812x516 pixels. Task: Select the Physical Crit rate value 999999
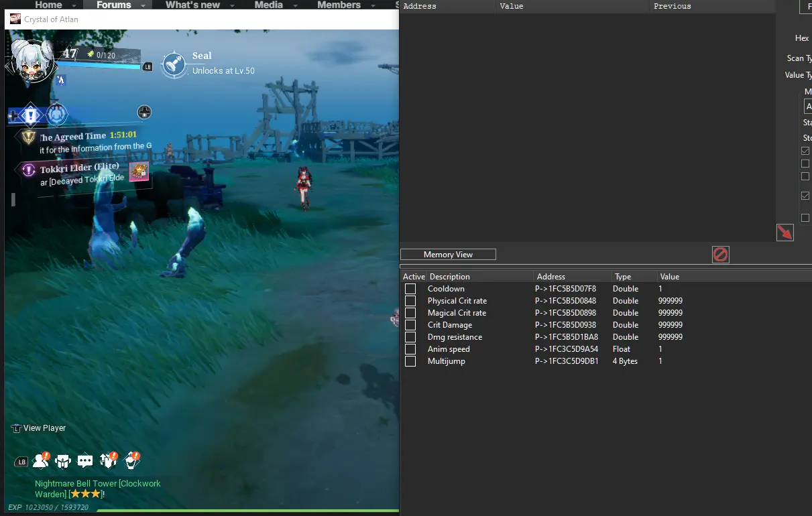[x=671, y=301]
